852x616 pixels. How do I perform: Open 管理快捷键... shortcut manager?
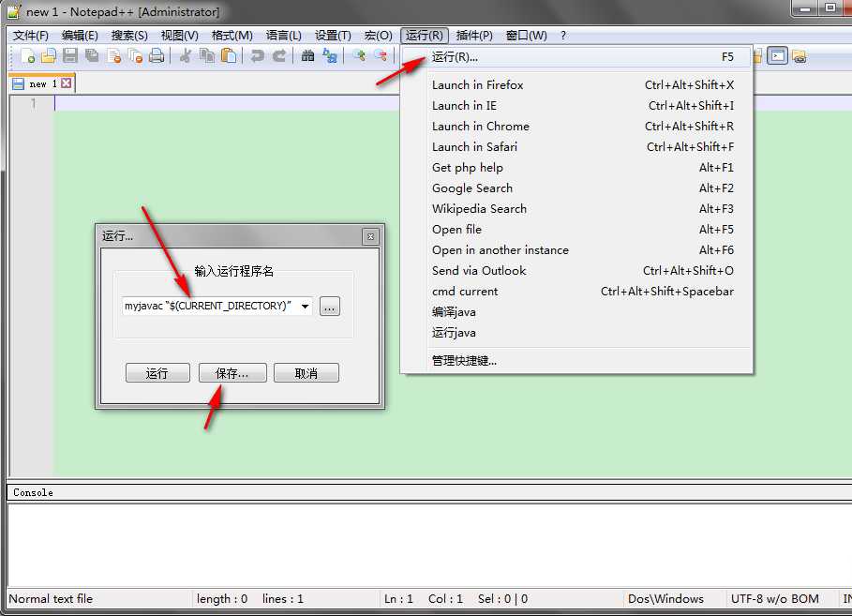[577, 361]
